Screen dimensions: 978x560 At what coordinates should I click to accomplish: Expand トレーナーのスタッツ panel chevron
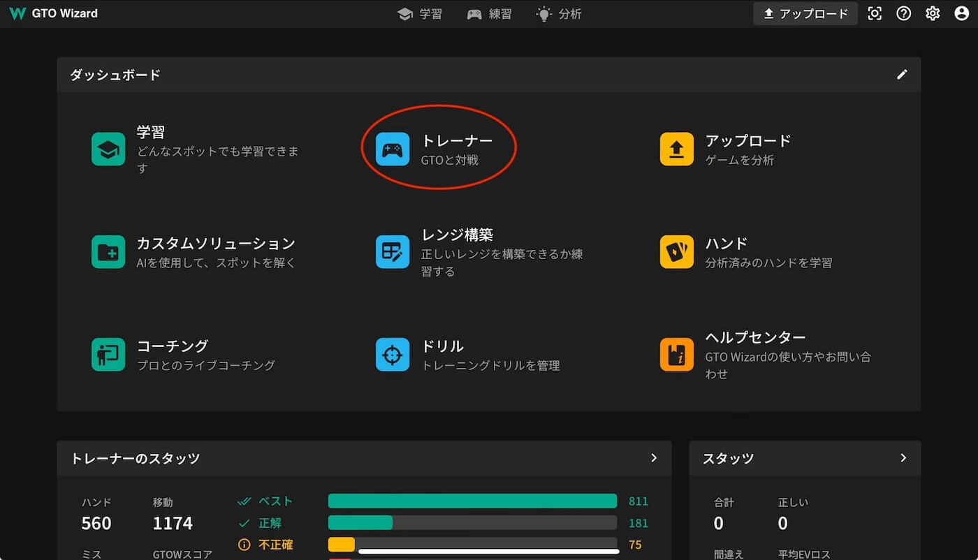[654, 458]
